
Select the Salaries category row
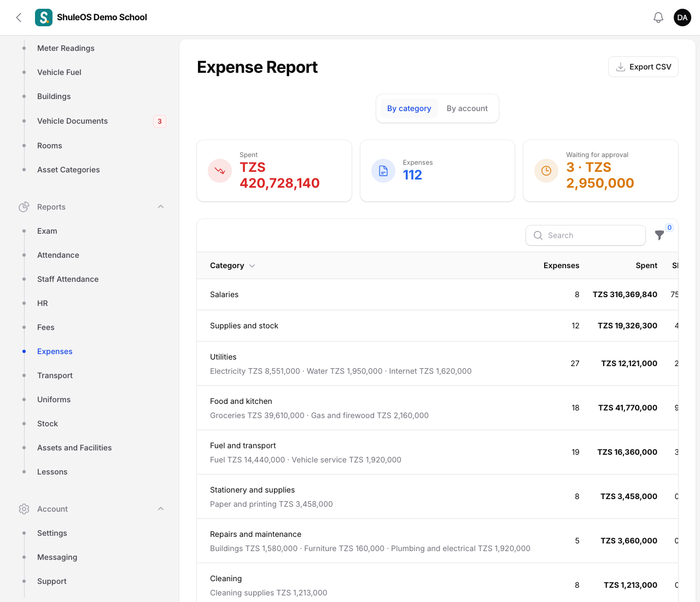point(437,294)
